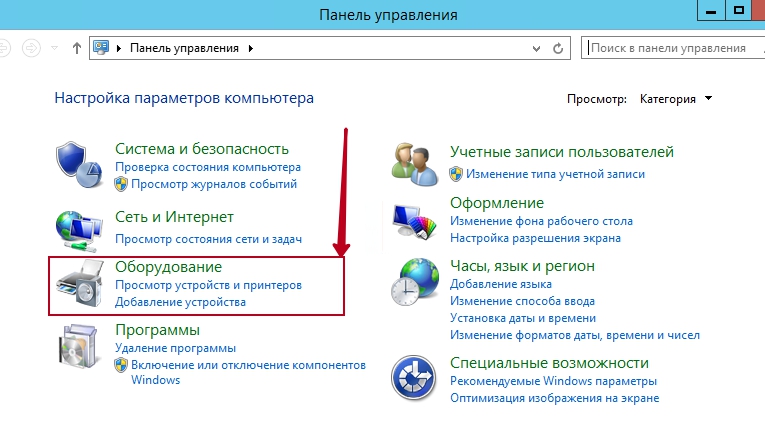
Task: Click Изменение типа учетной записи link
Action: [555, 174]
